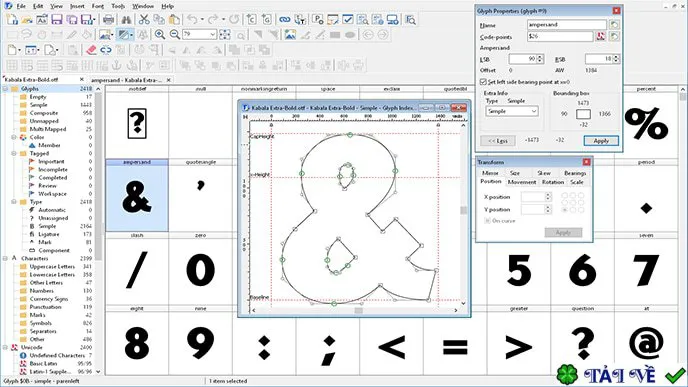This screenshot has height=387, width=688.
Task: Click the Copy toolbar icon
Action: [159, 20]
